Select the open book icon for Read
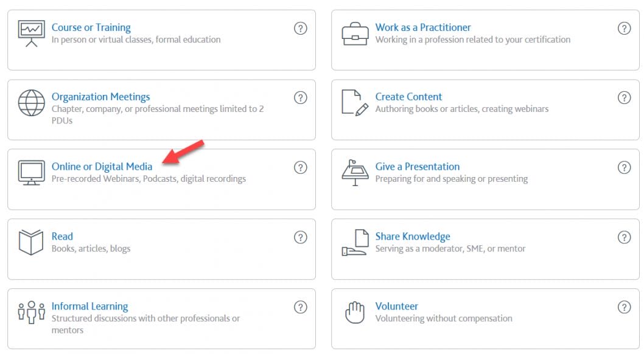 click(30, 243)
